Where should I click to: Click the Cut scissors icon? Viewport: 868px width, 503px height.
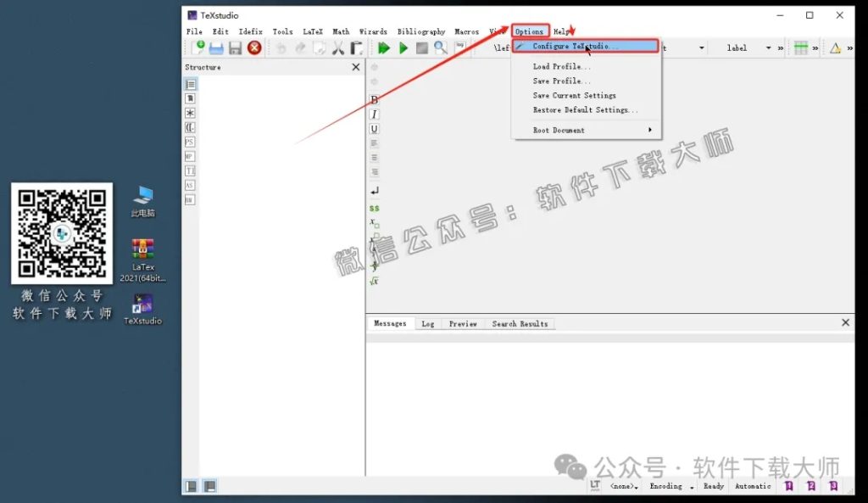coord(338,48)
